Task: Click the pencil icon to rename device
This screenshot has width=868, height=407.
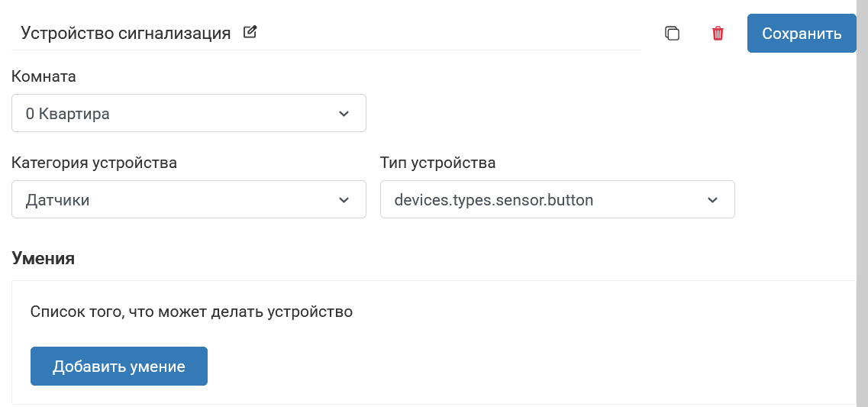Action: pyautogui.click(x=250, y=32)
